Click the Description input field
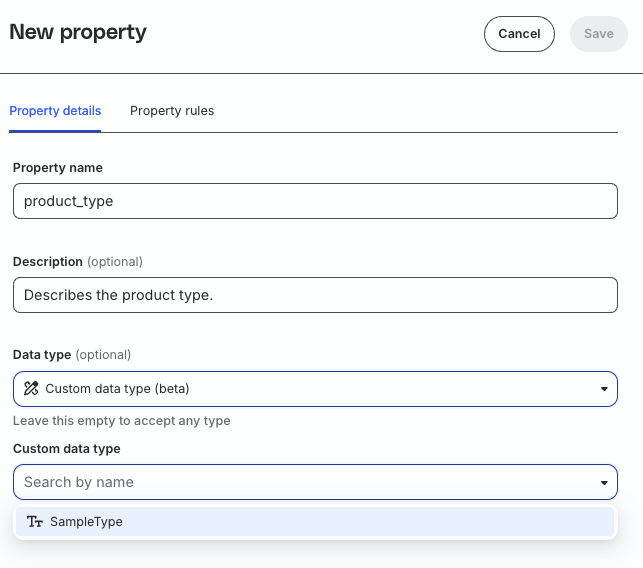Image resolution: width=643 pixels, height=568 pixels. [x=315, y=295]
